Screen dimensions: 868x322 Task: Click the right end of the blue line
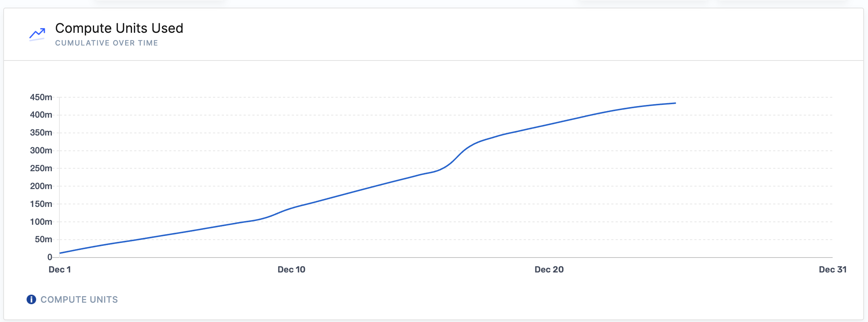click(675, 103)
